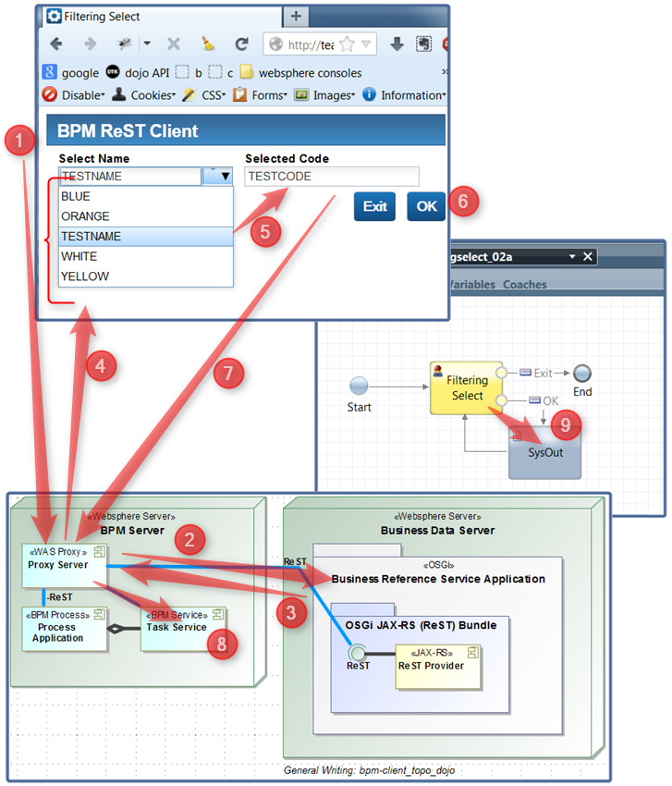This screenshot has height=786, width=672.
Task: Click the OSGi JAX-RS (ReST) Bundle title
Action: pos(421,625)
